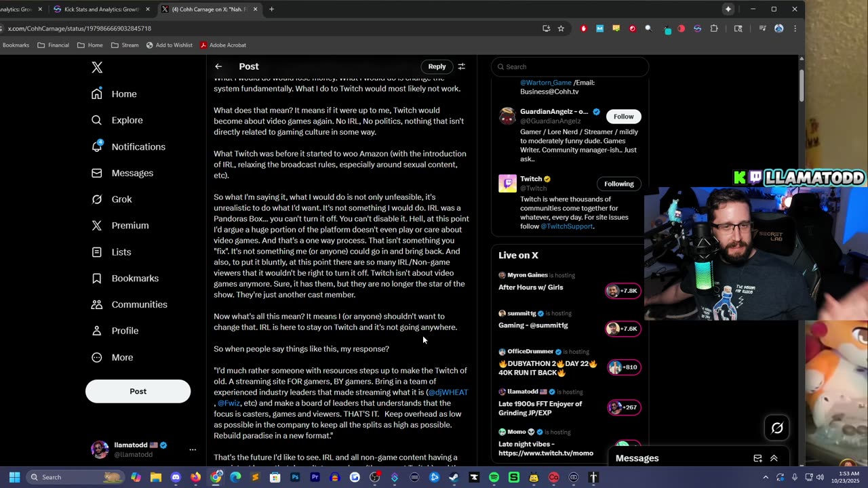Open the Adobe Acrobat bookmark
Viewport: 868px width, 488px height.
[223, 45]
